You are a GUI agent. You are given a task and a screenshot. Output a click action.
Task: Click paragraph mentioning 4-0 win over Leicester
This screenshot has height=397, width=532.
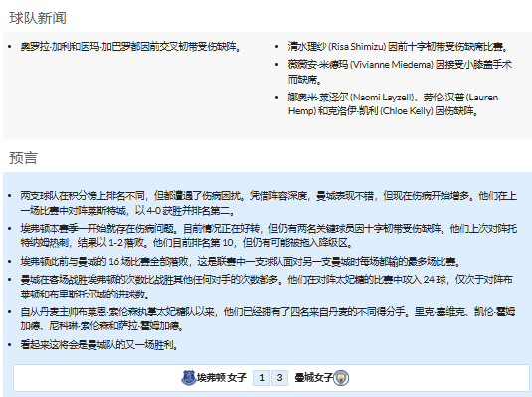coord(268,203)
